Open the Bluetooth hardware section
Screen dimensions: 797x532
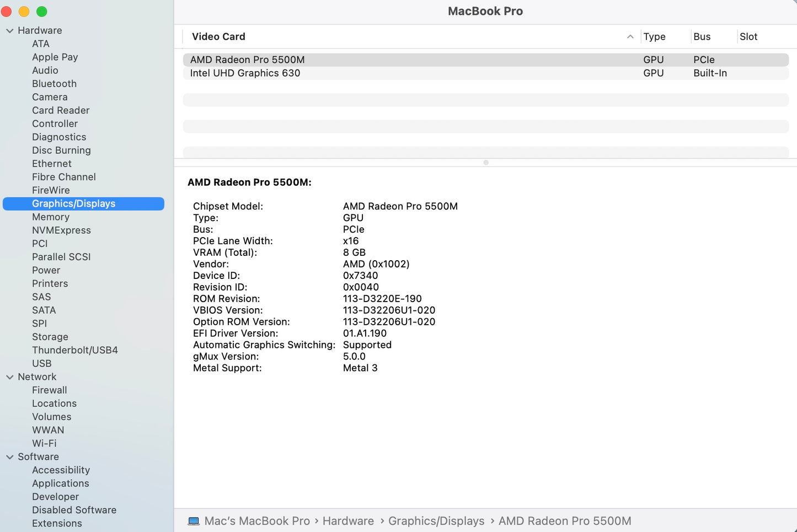(54, 84)
